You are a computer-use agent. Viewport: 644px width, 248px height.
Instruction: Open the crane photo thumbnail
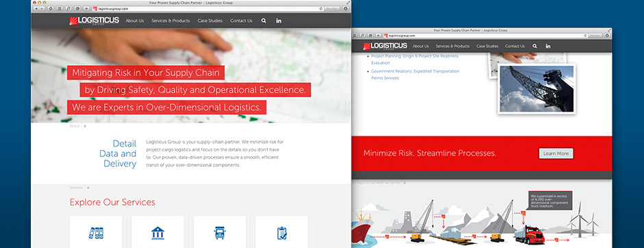click(x=536, y=88)
